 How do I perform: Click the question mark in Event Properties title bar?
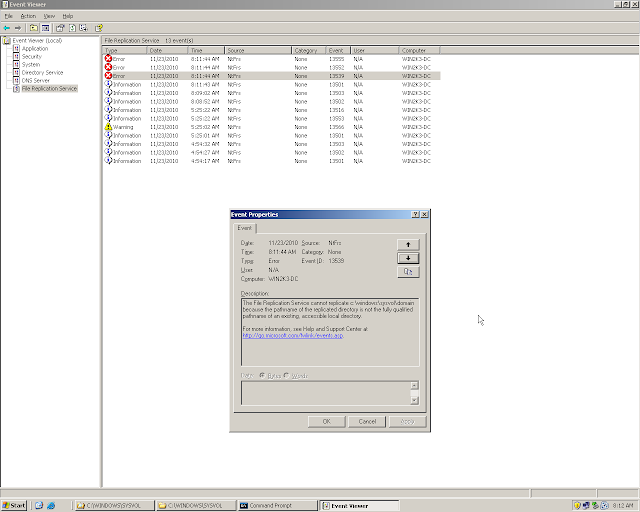tap(416, 214)
